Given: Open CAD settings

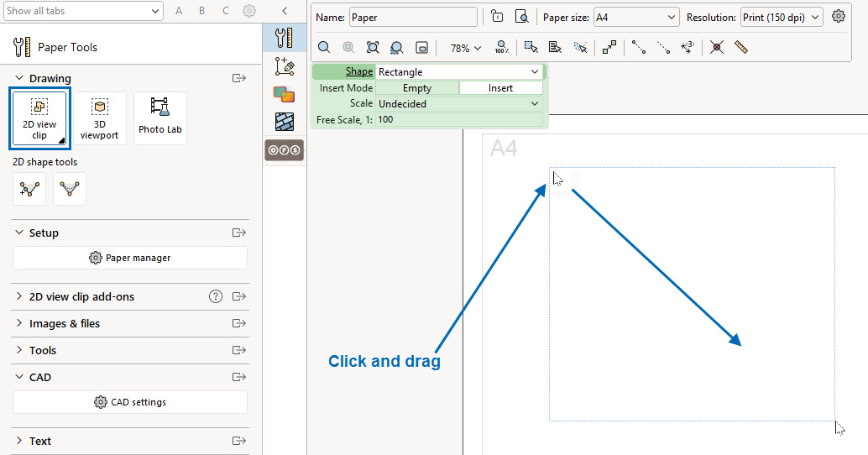Looking at the screenshot, I should pyautogui.click(x=130, y=402).
